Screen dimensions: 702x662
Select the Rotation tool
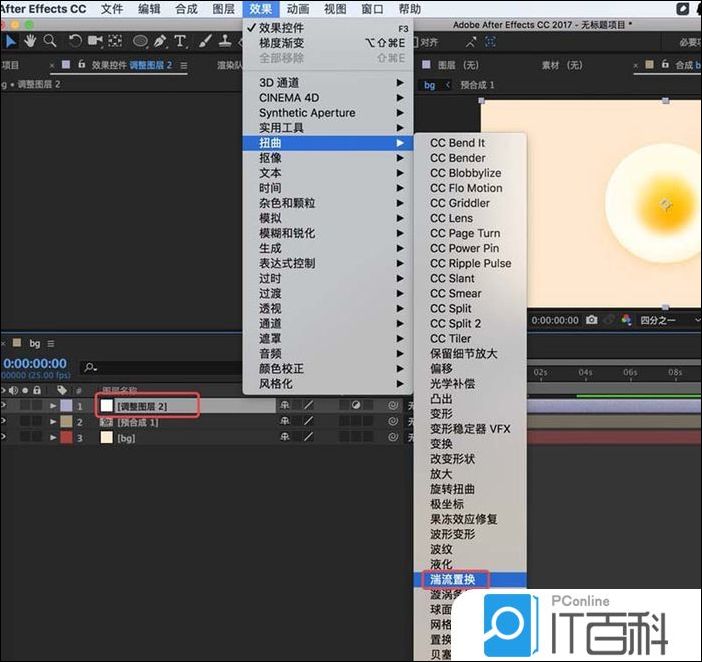(75, 41)
